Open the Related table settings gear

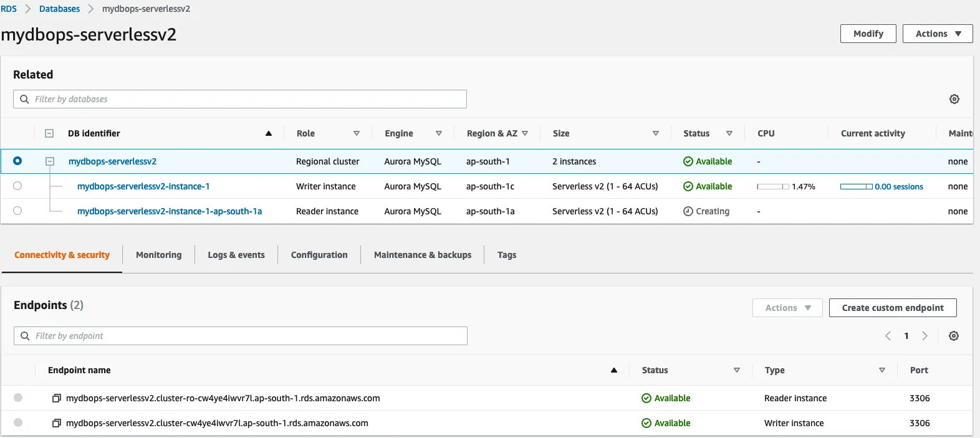954,99
